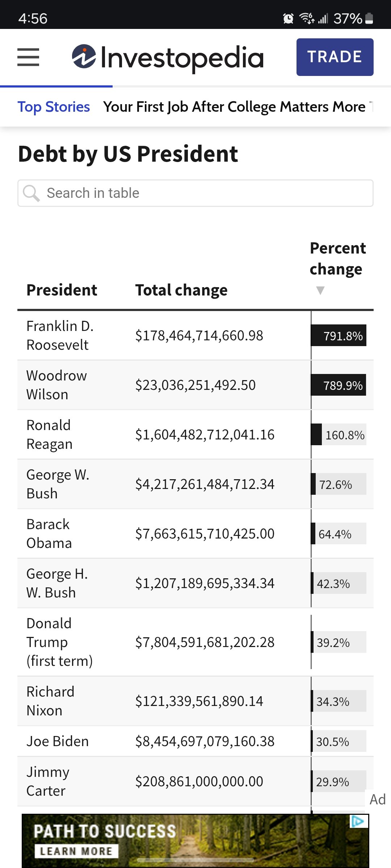Image resolution: width=391 pixels, height=868 pixels.
Task: Click the magnifying glass search icon
Action: click(x=31, y=193)
